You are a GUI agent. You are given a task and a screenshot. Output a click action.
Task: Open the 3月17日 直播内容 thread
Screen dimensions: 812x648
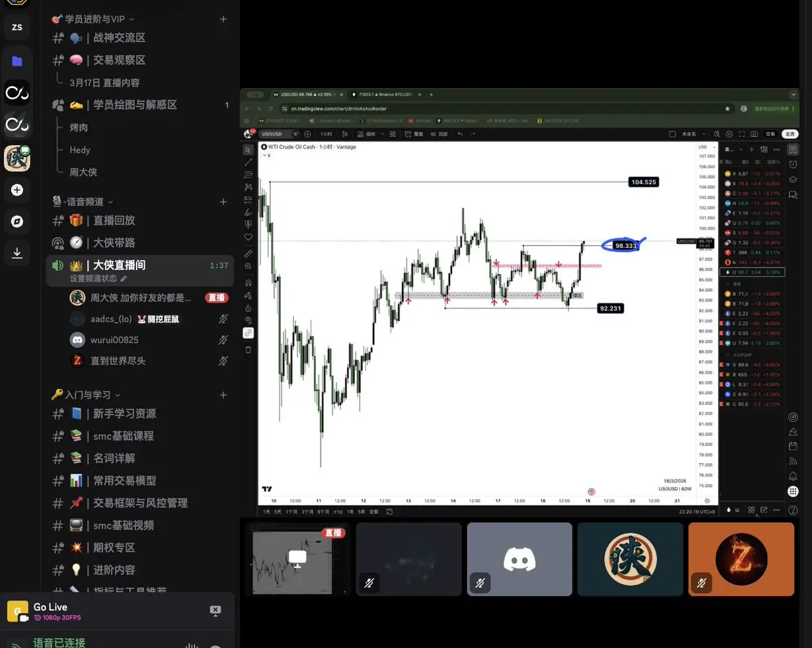click(104, 83)
